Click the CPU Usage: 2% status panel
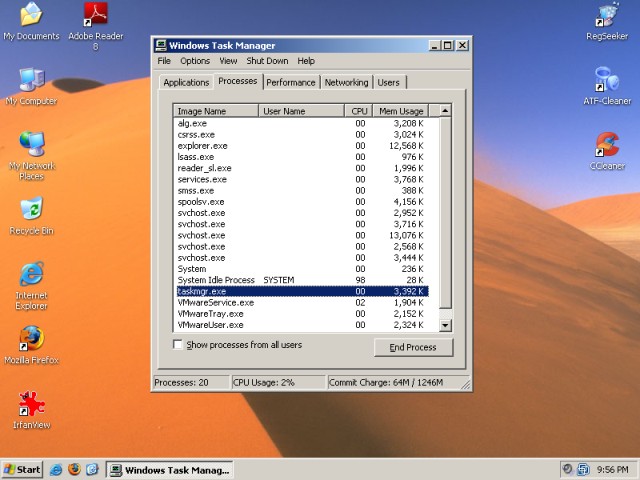The height and width of the screenshot is (480, 640). click(x=278, y=382)
